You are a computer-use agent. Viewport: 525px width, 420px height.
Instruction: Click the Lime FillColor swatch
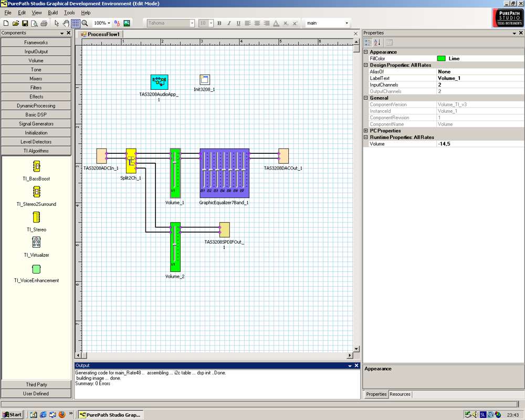[x=442, y=58]
